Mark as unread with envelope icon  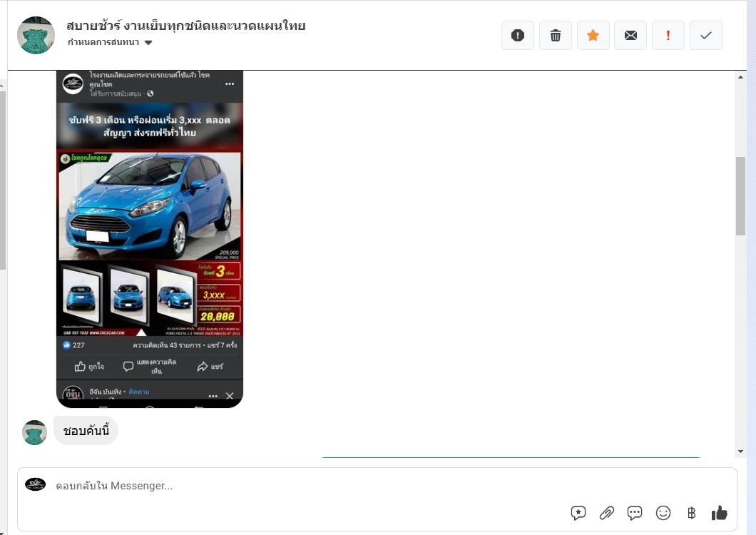(x=630, y=35)
